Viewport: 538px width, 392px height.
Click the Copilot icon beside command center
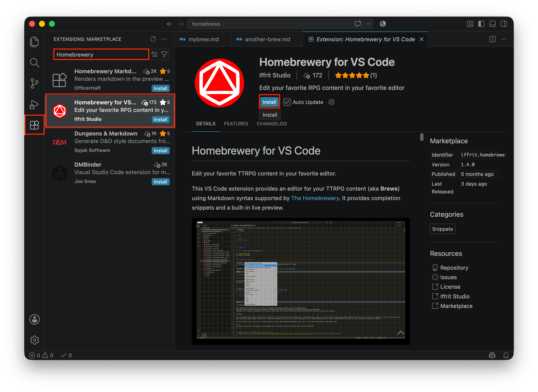tap(383, 24)
